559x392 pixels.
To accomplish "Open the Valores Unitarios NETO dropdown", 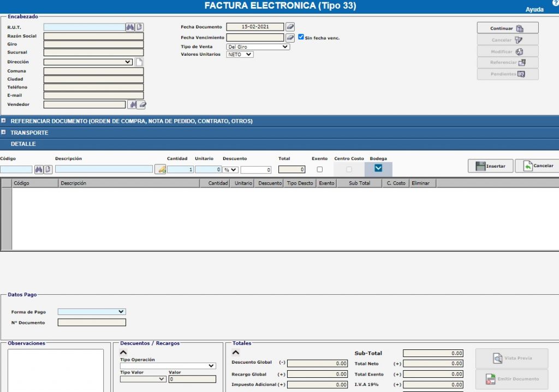I will click(240, 55).
